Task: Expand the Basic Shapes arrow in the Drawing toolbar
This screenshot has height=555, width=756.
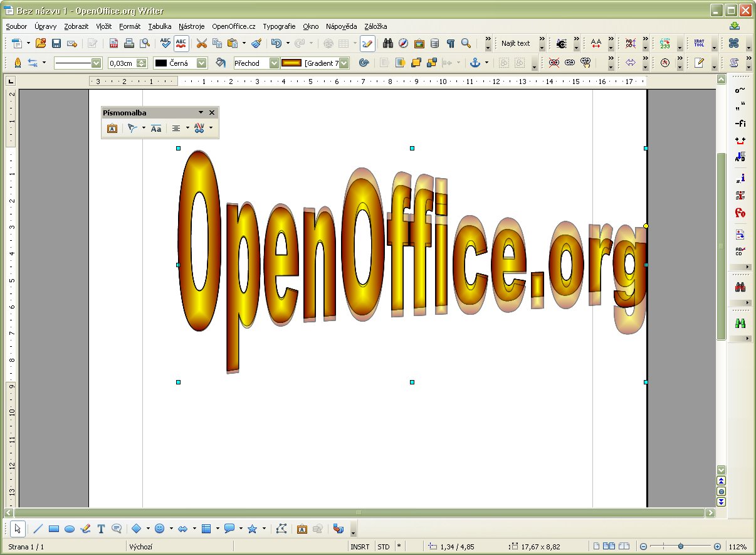Action: click(x=147, y=529)
